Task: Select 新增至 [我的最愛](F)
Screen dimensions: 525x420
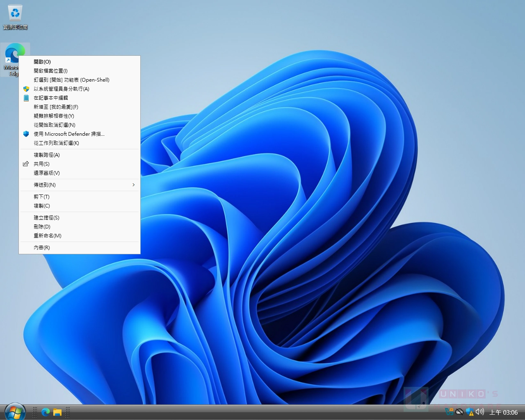Action: click(x=80, y=107)
